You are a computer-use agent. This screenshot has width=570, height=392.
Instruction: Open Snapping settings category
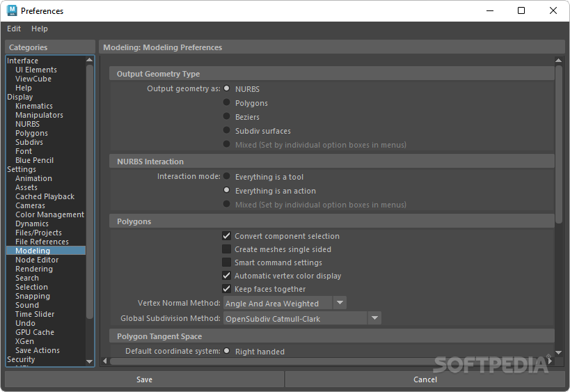[x=33, y=297]
